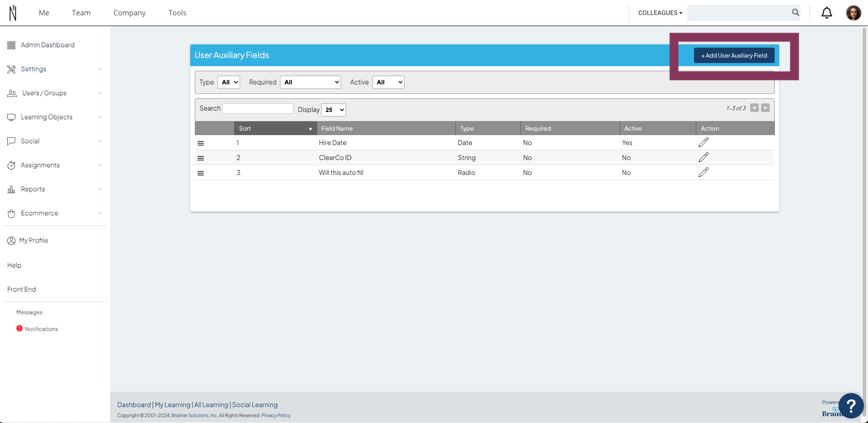868x423 pixels.
Task: Sort table by the Sort column
Action: click(275, 128)
